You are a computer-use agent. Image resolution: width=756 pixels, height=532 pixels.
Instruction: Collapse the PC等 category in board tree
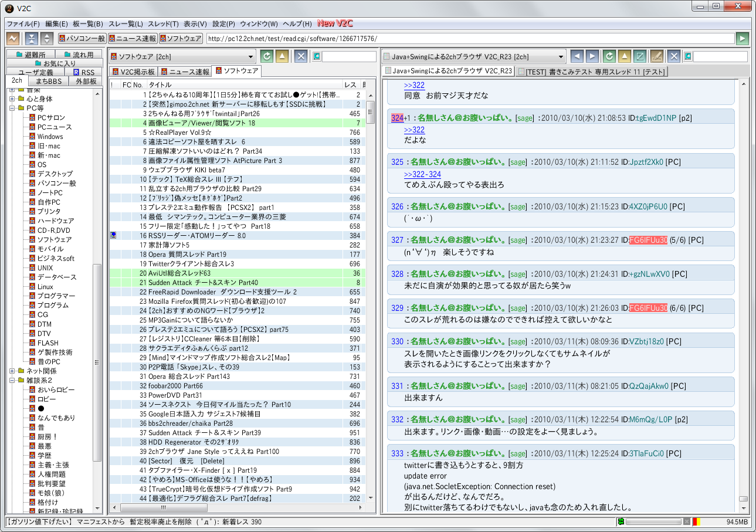(x=12, y=108)
